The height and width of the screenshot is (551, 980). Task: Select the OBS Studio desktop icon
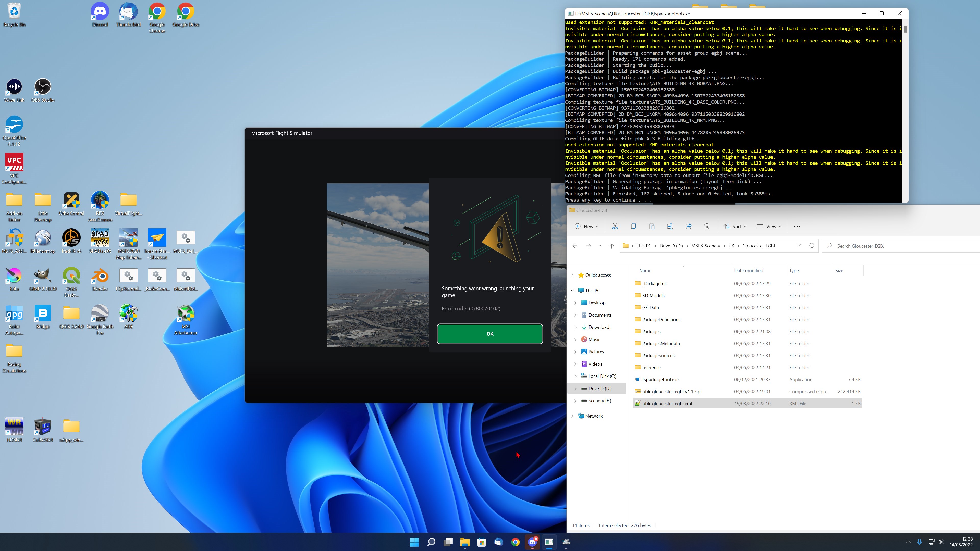point(43,91)
